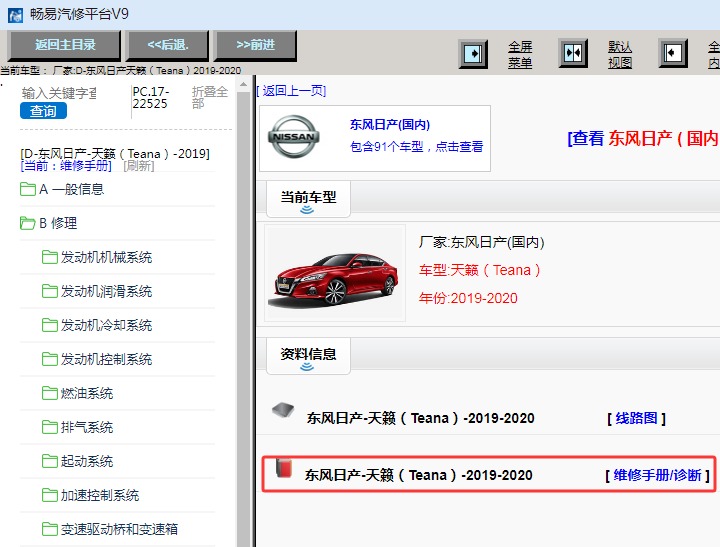The image size is (720, 547).
Task: Click the blue 查询 button
Action: [43, 111]
